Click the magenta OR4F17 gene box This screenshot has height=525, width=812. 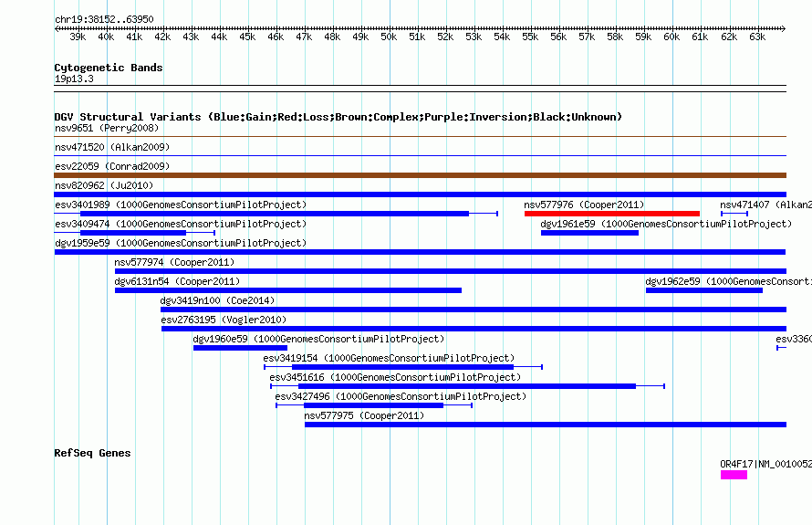click(x=734, y=475)
